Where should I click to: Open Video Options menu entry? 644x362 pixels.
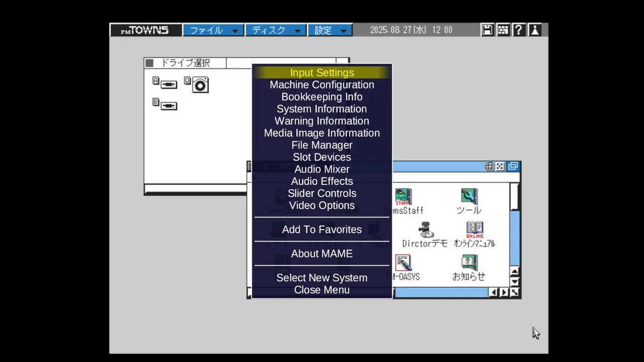click(x=322, y=205)
